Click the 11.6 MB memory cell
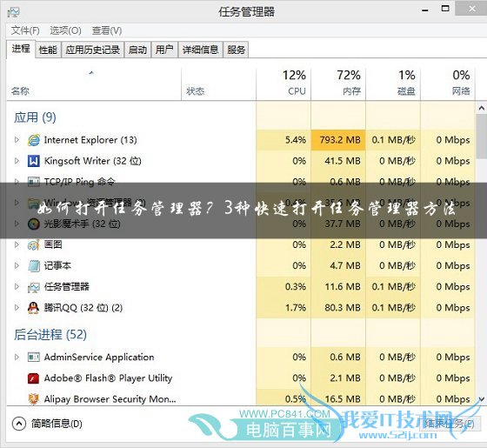Viewport: 487px width, 448px height. (x=338, y=287)
